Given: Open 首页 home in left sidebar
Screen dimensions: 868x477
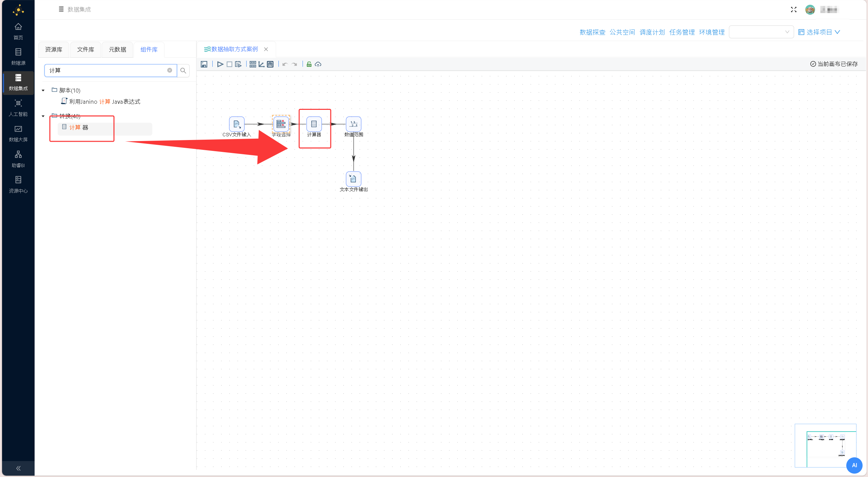Looking at the screenshot, I should click(18, 31).
